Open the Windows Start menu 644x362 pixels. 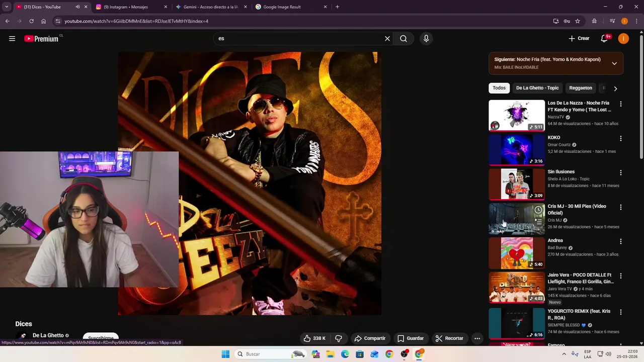(225, 354)
